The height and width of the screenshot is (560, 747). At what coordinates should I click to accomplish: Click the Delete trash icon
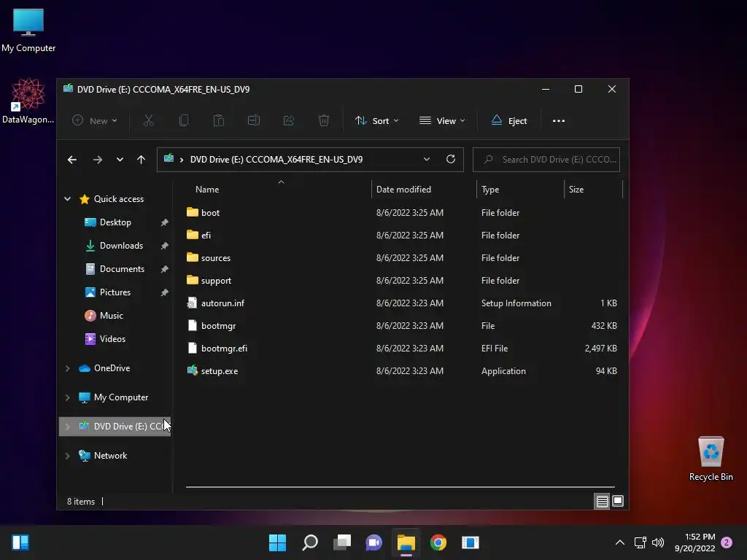(323, 120)
